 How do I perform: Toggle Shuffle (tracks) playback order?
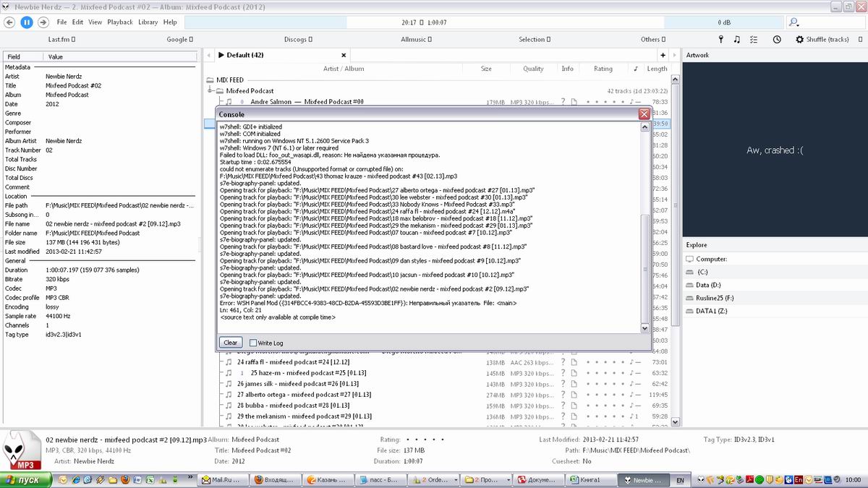pos(823,40)
